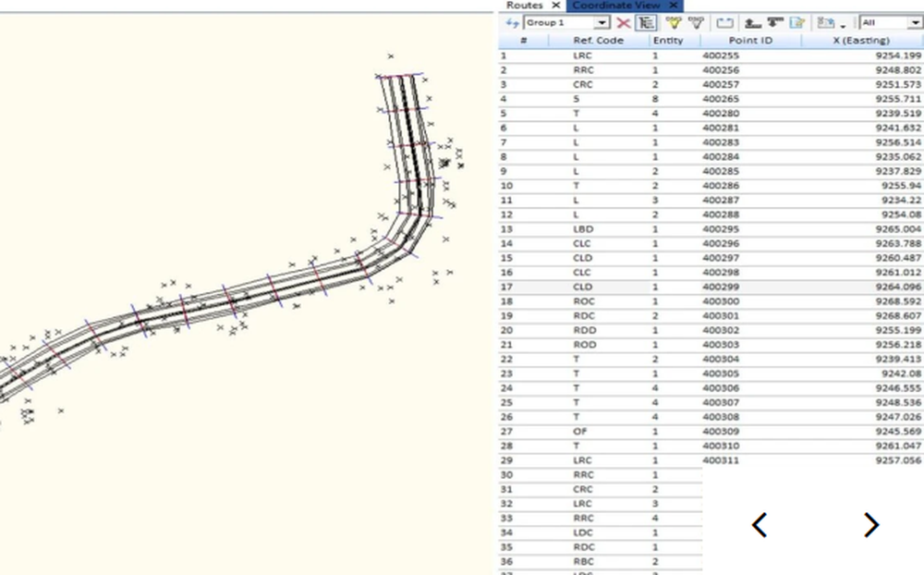Click easting value 9234.22
The height and width of the screenshot is (575, 924).
click(x=901, y=200)
